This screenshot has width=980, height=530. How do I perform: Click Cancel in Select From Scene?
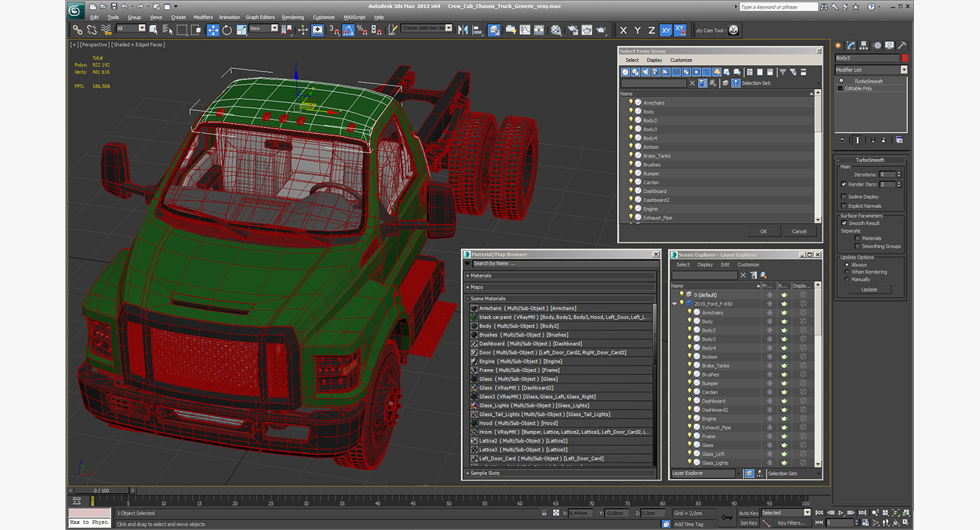pos(799,231)
